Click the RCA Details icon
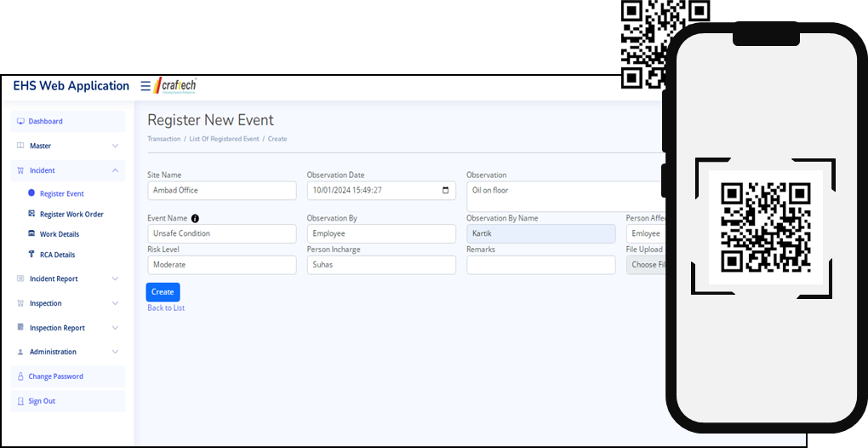Image resolution: width=868 pixels, height=448 pixels. click(31, 254)
